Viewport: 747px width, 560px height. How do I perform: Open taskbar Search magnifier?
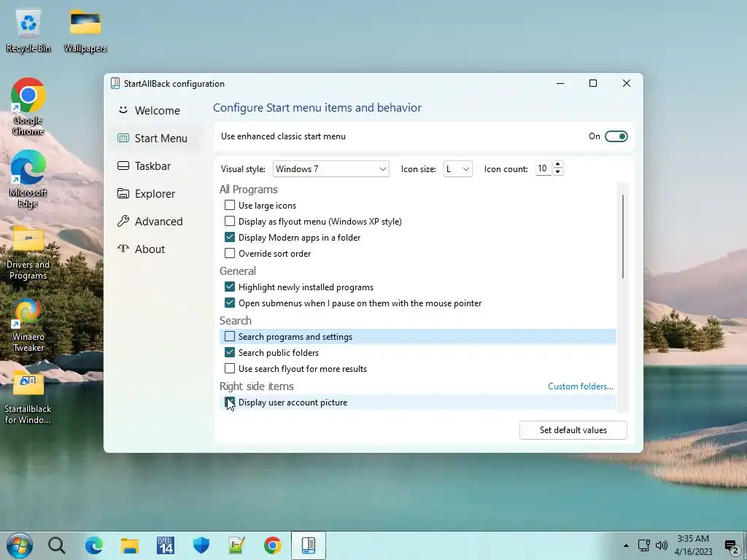click(57, 545)
